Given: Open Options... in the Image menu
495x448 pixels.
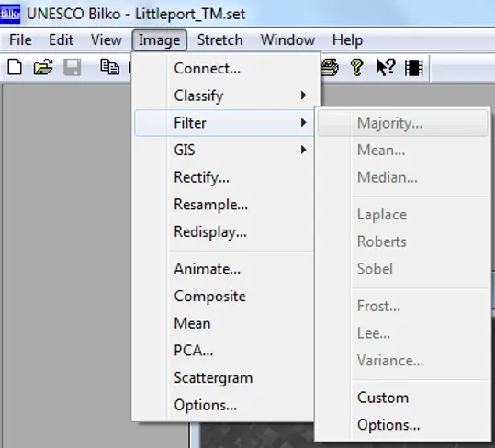Looking at the screenshot, I should click(224, 405).
